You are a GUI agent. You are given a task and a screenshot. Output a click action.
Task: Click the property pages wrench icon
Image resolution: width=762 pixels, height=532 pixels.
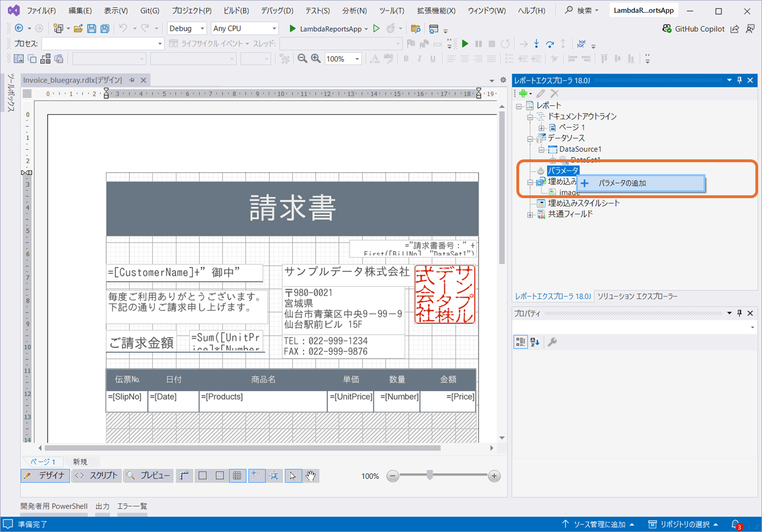(552, 342)
